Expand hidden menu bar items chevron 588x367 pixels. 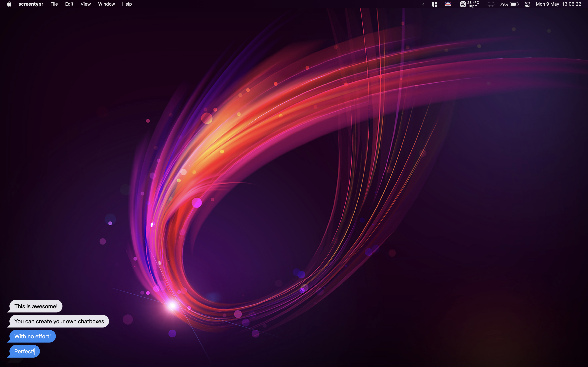(423, 4)
